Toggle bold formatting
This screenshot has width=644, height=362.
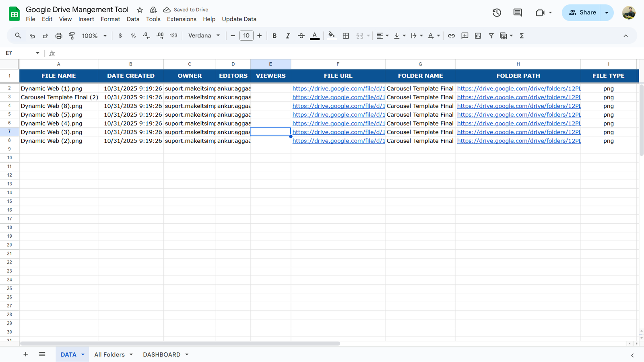click(275, 36)
